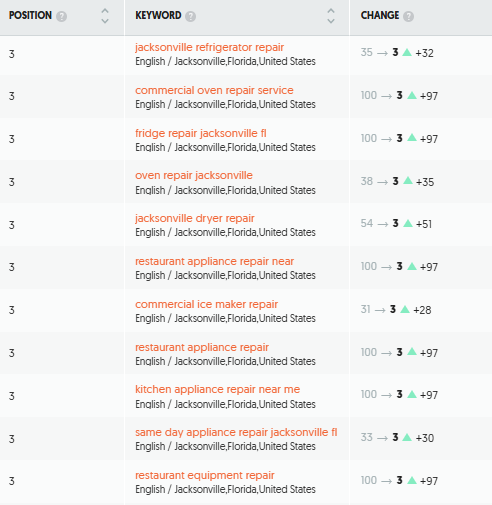Click green up arrow in restaurant equipment repair row

[412, 480]
